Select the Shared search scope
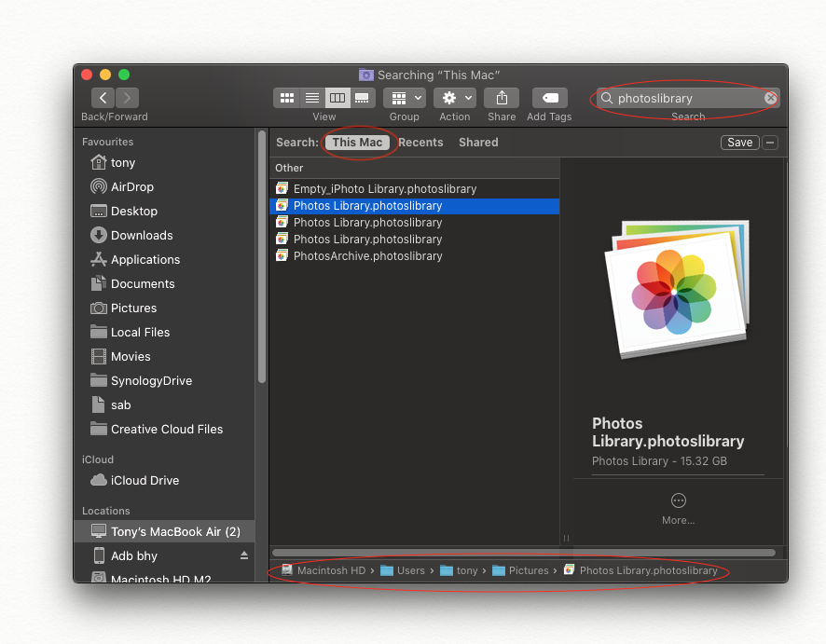Image resolution: width=826 pixels, height=644 pixels. pyautogui.click(x=478, y=143)
